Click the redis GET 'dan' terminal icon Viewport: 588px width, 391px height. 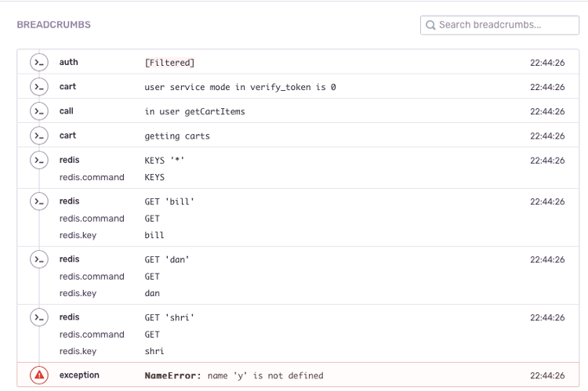pos(38,259)
